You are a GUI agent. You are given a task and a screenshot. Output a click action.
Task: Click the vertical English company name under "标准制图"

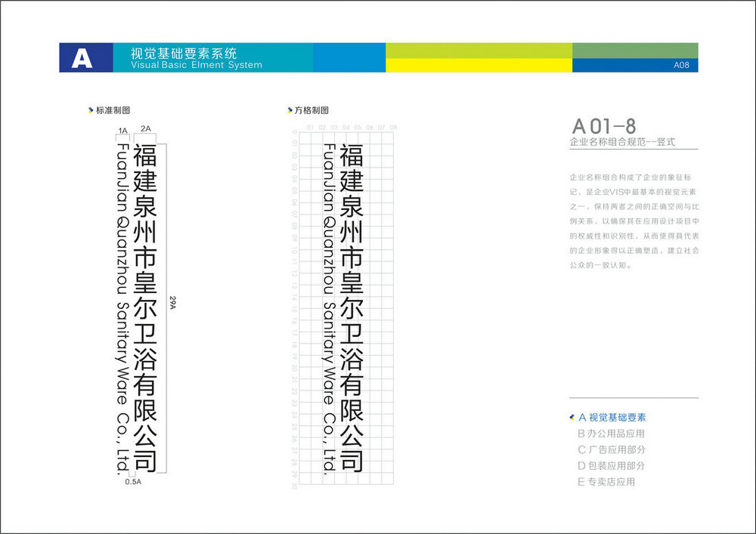click(x=122, y=309)
